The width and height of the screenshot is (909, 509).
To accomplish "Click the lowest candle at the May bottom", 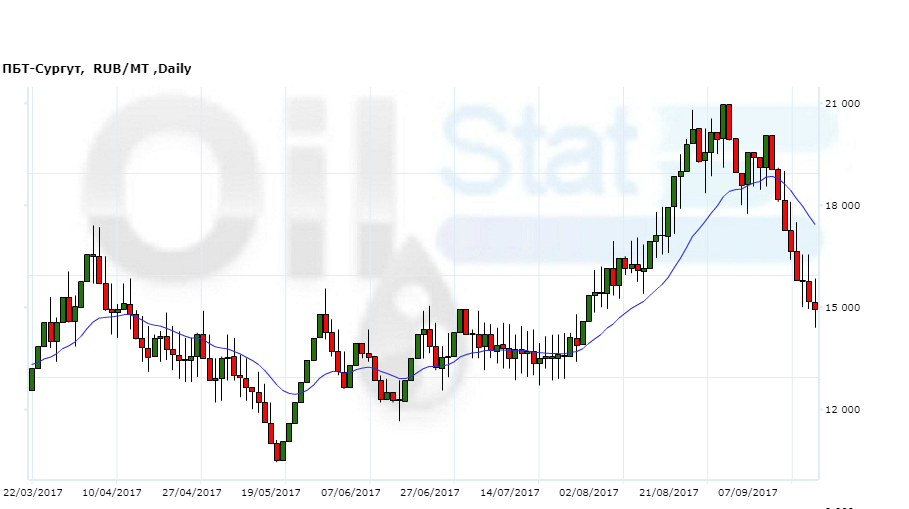I will [279, 451].
